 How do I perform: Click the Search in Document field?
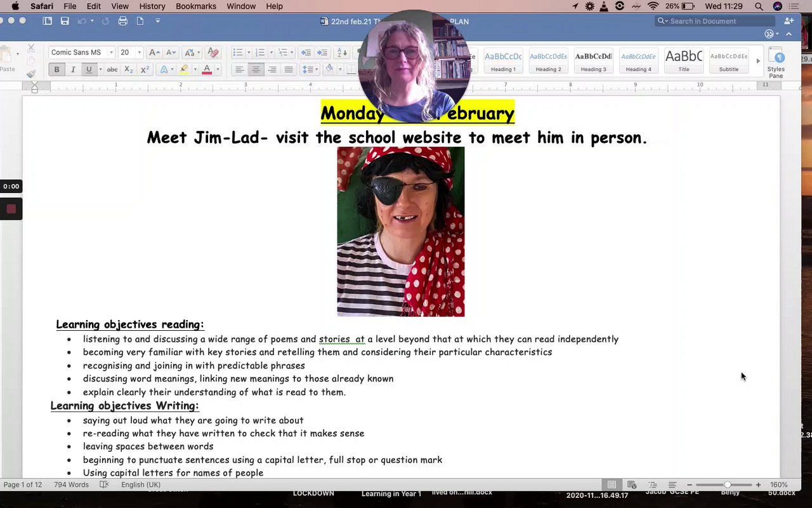tap(715, 21)
